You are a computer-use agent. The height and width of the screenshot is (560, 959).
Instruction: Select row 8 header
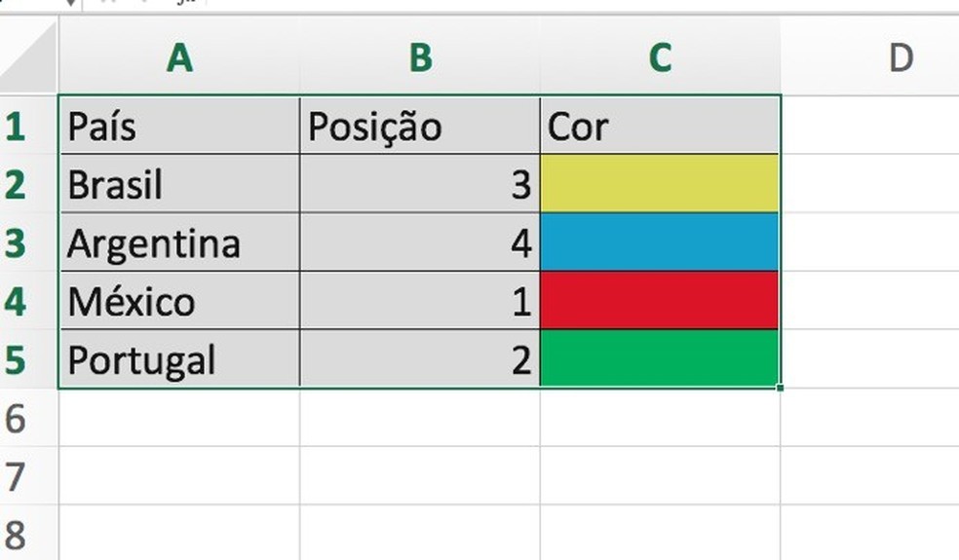coord(17,535)
